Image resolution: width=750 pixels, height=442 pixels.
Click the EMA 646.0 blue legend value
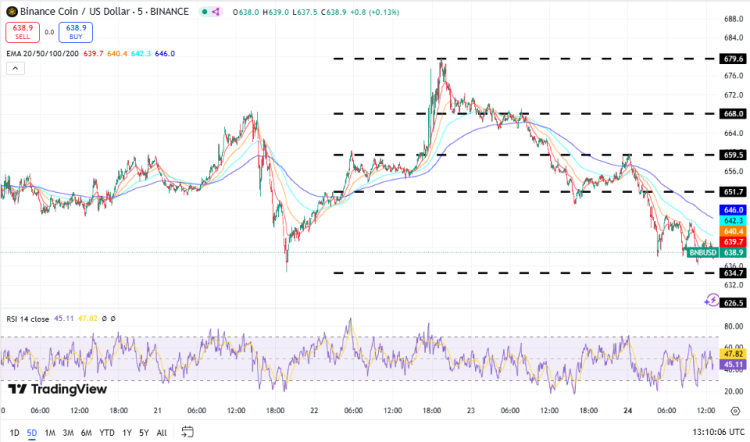click(165, 54)
